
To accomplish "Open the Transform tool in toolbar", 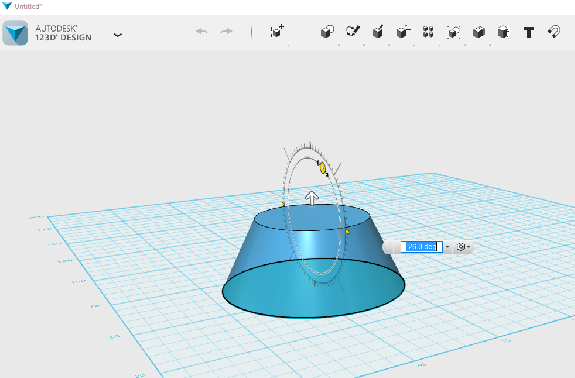I will (x=277, y=32).
